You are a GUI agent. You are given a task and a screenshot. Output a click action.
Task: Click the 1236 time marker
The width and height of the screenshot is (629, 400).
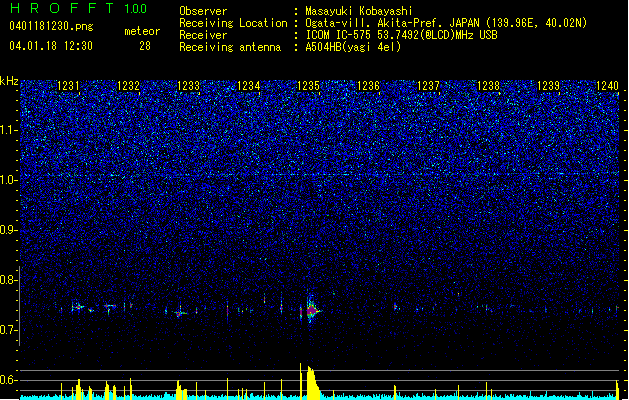coord(368,86)
